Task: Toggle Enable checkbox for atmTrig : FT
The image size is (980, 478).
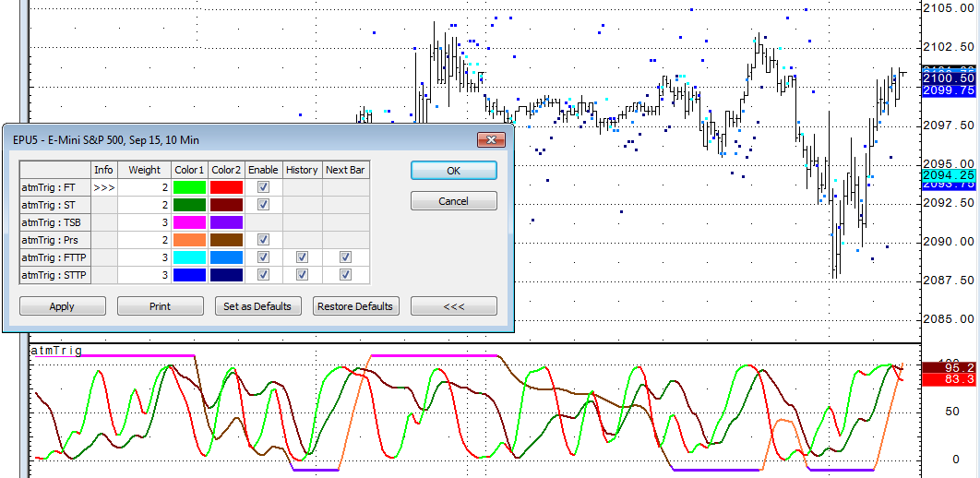Action: click(263, 187)
